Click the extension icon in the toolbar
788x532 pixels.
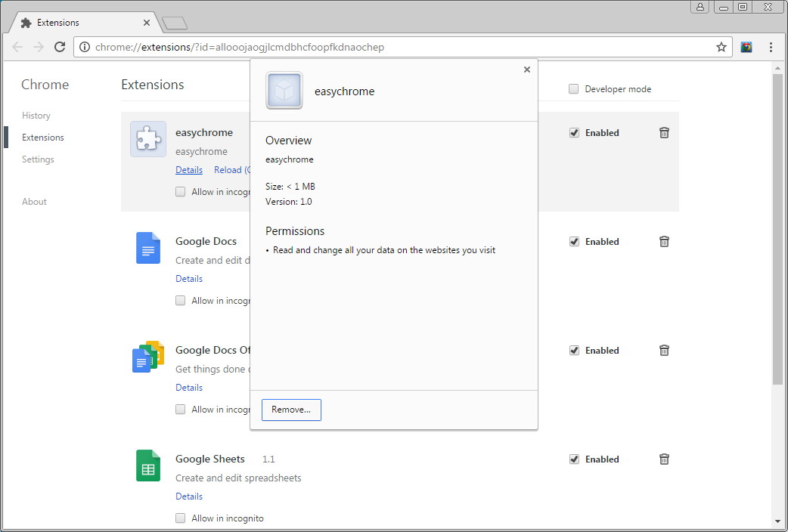click(746, 47)
